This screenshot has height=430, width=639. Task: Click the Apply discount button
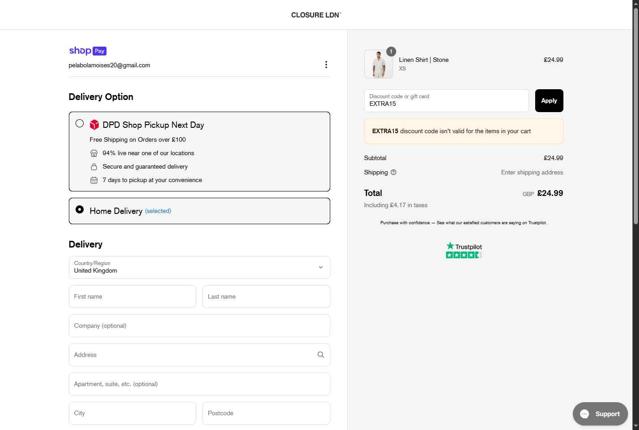pos(549,101)
